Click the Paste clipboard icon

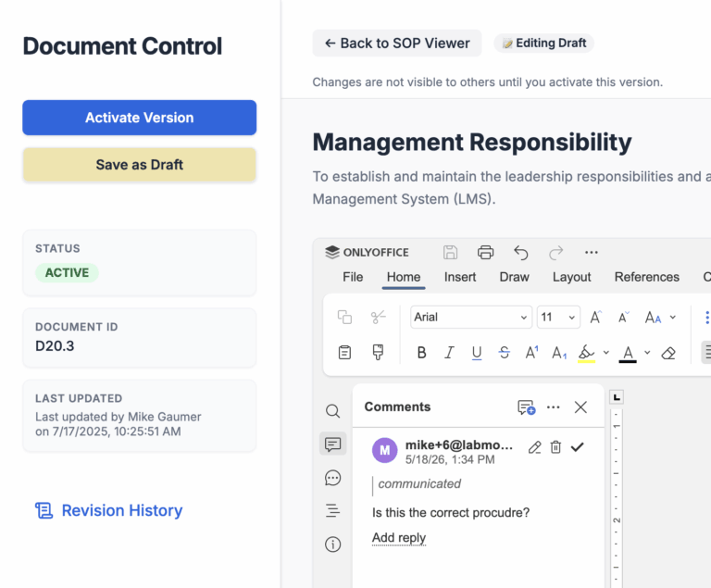tap(344, 352)
